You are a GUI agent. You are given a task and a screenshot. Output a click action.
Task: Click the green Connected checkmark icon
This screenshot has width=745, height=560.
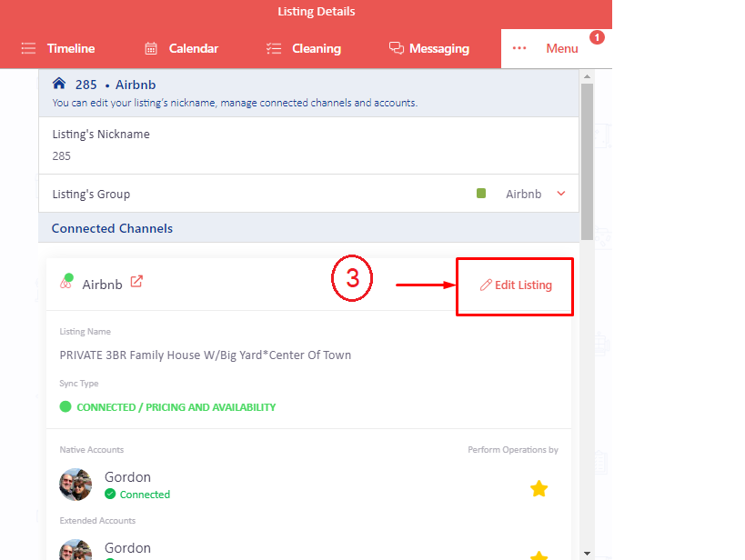click(x=110, y=494)
